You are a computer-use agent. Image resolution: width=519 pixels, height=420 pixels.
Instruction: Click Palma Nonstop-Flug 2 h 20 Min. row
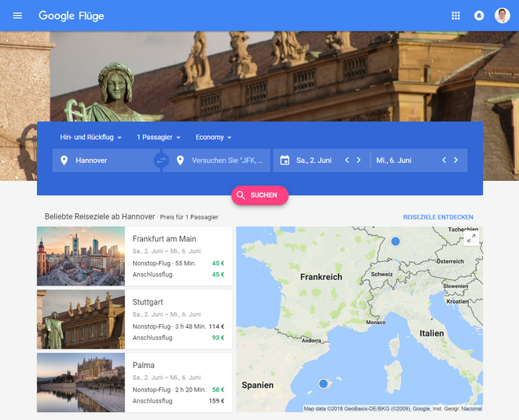point(179,390)
